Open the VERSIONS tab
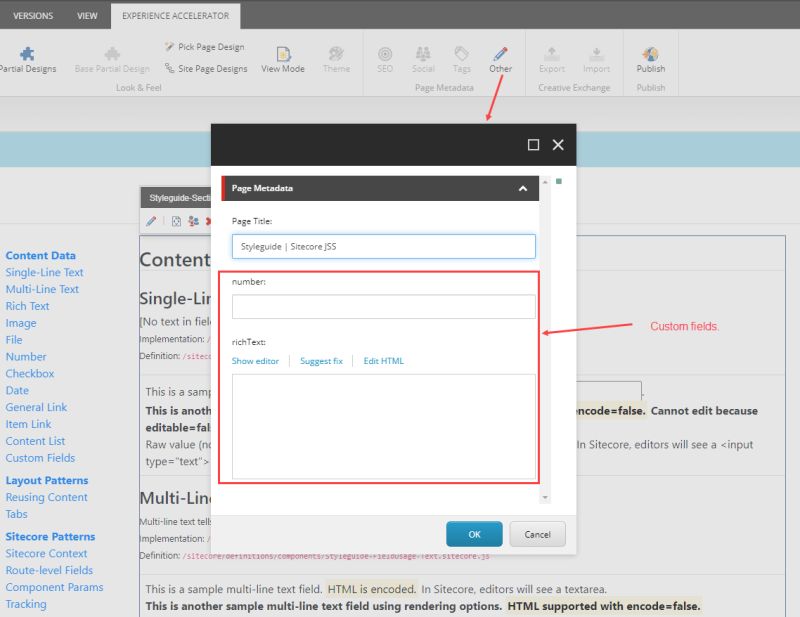The image size is (800, 617). pyautogui.click(x=33, y=15)
